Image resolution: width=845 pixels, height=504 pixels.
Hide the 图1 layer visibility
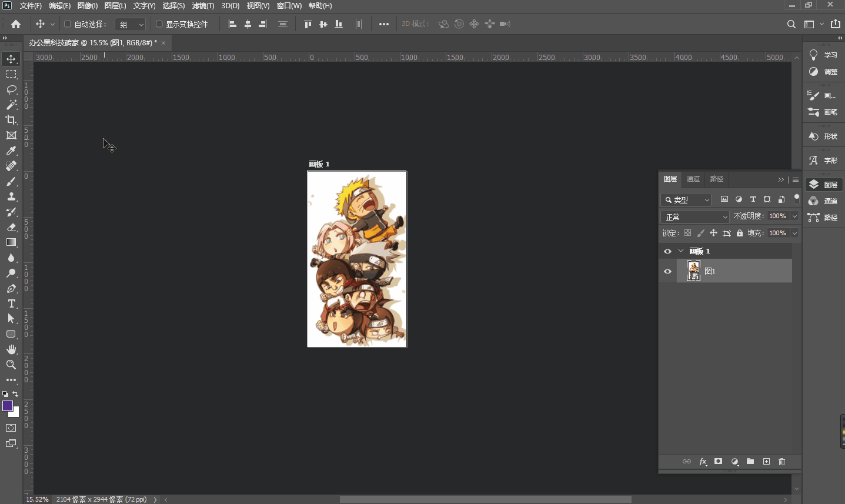click(x=667, y=271)
